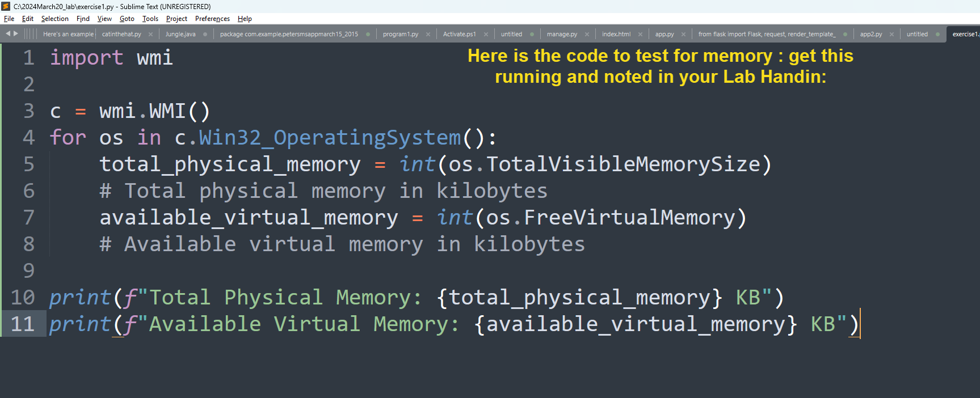Close the manage.py tab
The width and height of the screenshot is (980, 398).
tap(587, 34)
